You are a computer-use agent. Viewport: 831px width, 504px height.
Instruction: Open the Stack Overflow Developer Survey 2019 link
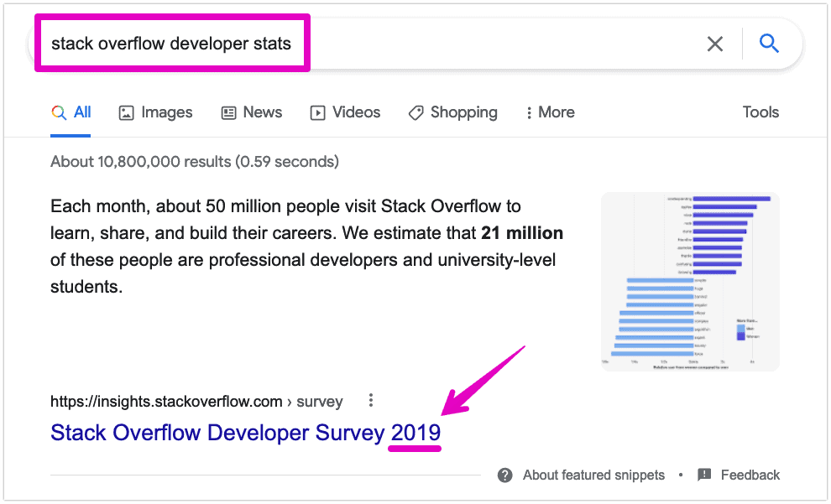coord(245,432)
